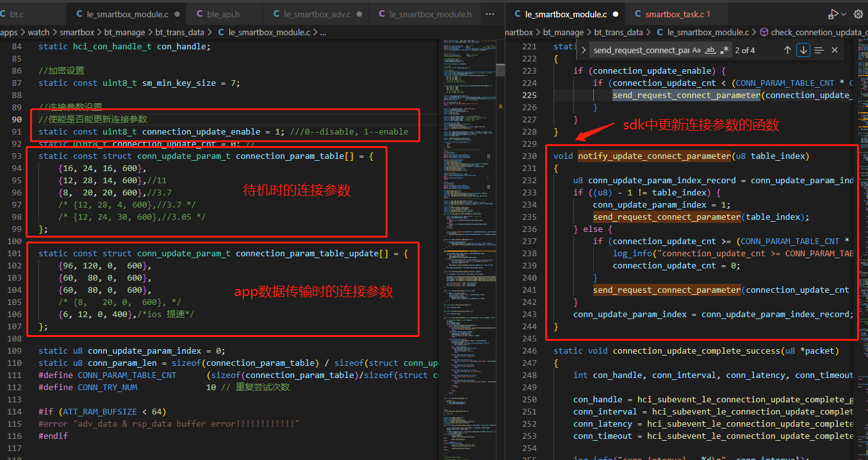Open the dropdown next to the Run icon
Viewport: 868px width, 460px height.
pos(844,13)
